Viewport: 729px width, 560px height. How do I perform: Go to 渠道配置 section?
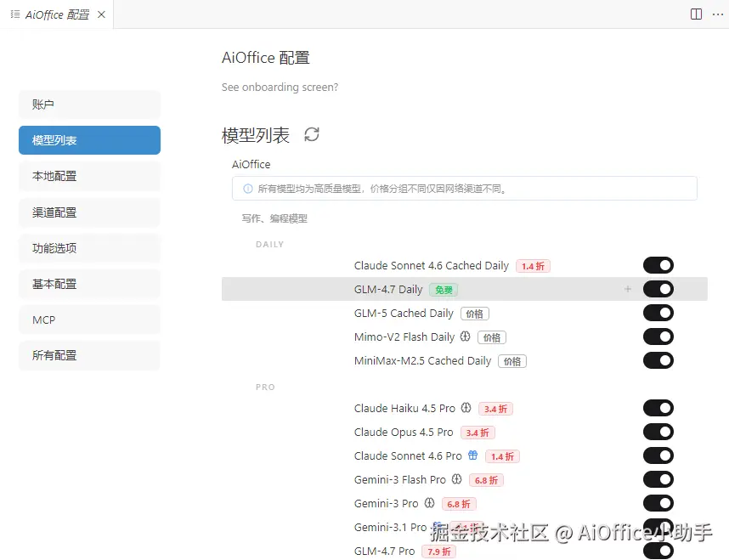(x=89, y=212)
